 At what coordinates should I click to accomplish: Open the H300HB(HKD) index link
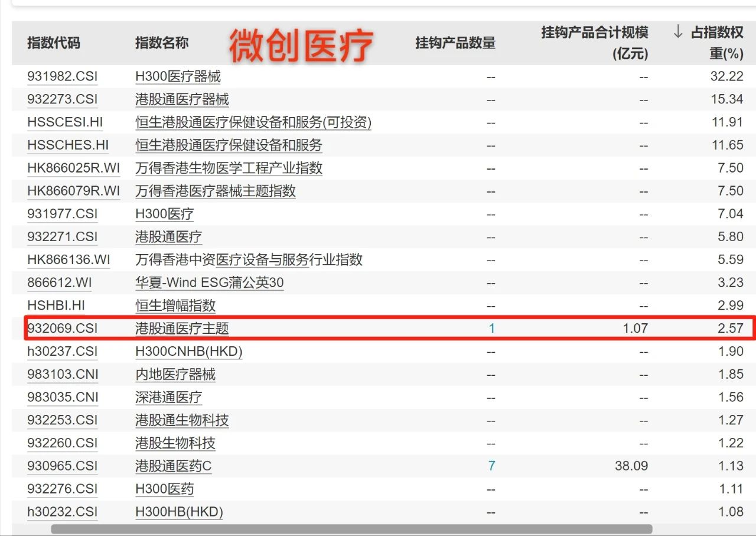[x=179, y=512]
